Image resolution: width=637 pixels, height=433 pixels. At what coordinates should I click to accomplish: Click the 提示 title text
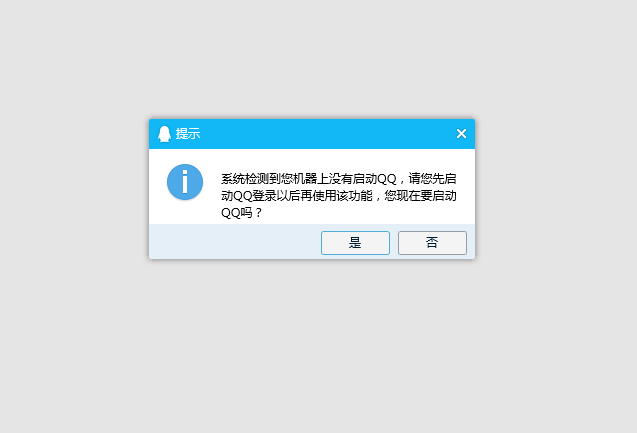[x=188, y=134]
